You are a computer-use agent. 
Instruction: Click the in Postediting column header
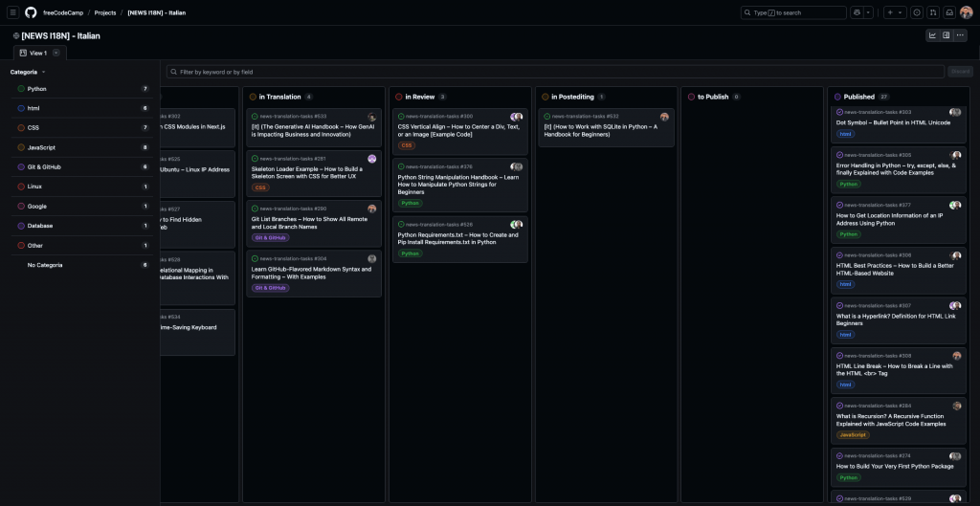572,97
